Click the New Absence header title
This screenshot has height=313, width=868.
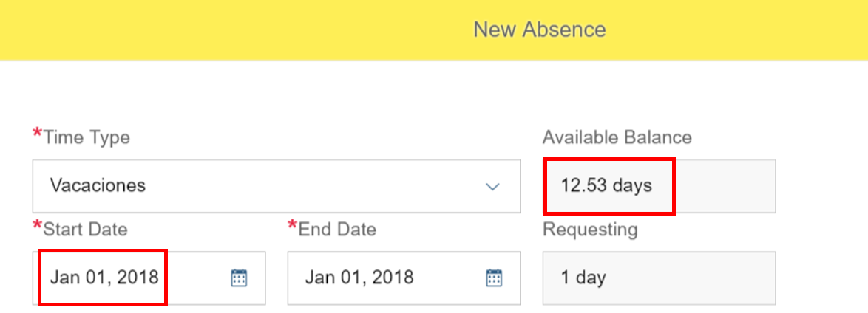click(x=539, y=30)
